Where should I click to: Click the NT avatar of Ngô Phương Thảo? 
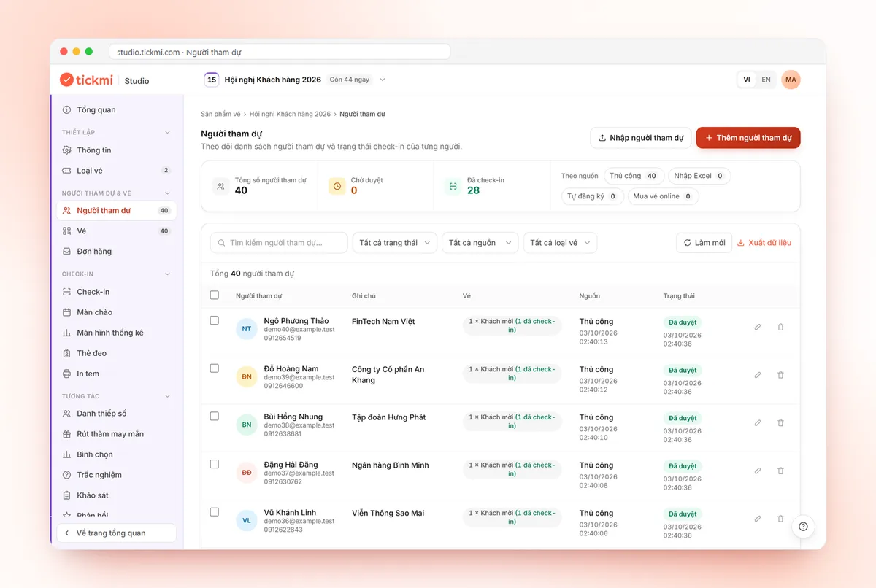pos(247,329)
